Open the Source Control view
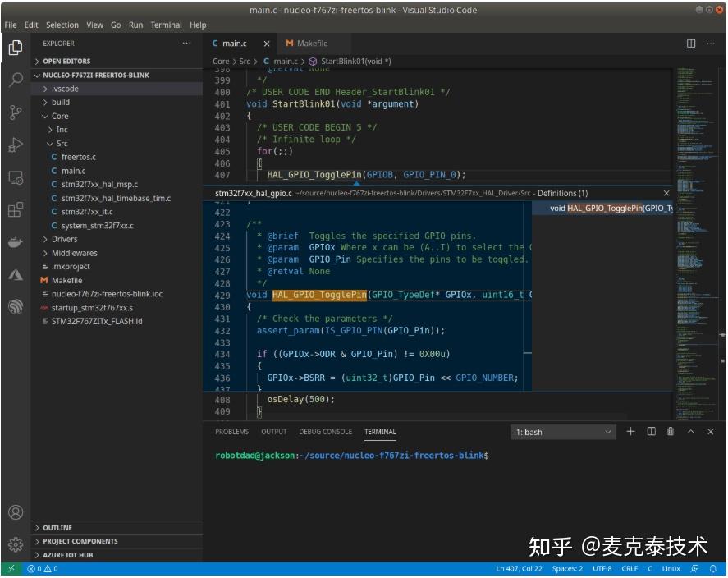The image size is (728, 578). [x=15, y=113]
